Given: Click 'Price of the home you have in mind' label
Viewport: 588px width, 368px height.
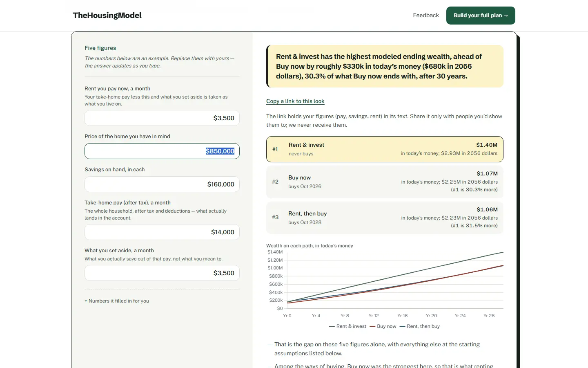Looking at the screenshot, I should click(x=127, y=137).
